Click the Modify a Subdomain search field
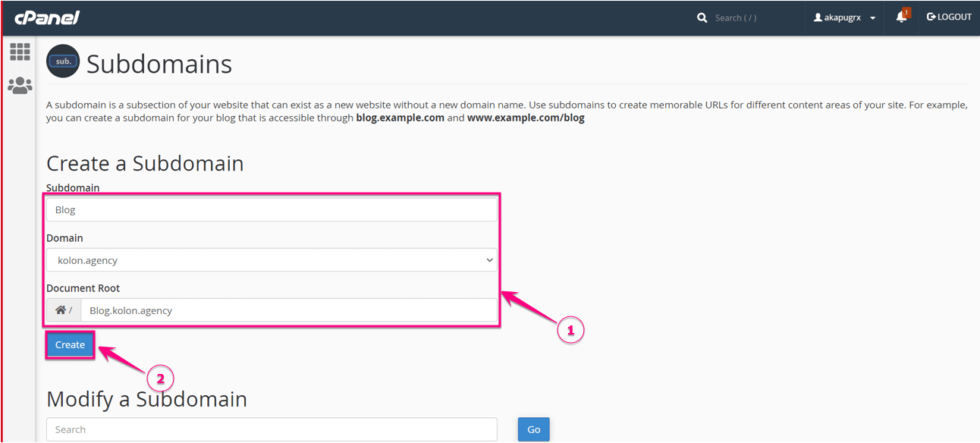Viewport: 980px width, 443px height. coord(272,429)
